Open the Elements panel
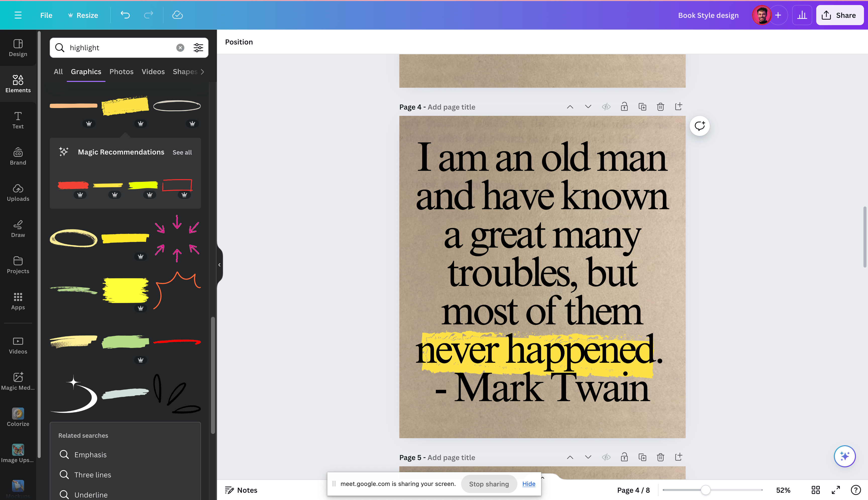The width and height of the screenshot is (868, 500). tap(18, 84)
